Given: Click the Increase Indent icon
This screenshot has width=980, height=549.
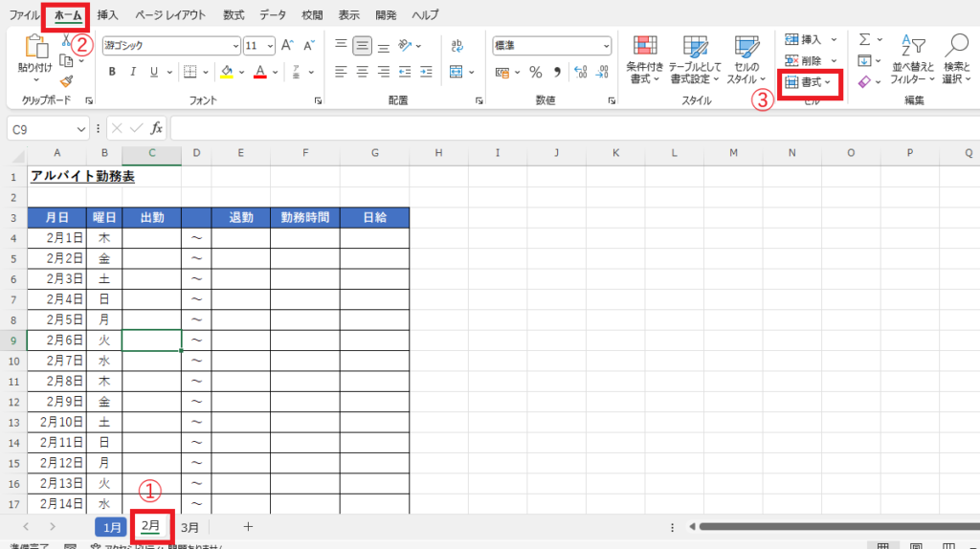Looking at the screenshot, I should tap(426, 72).
